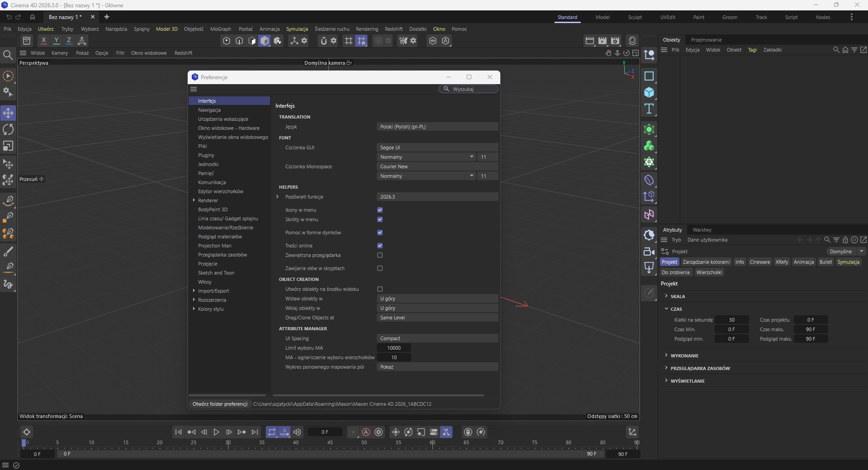Viewport: 868px width, 470px height.
Task: Open the Domyślne layout dropdown
Action: point(846,252)
